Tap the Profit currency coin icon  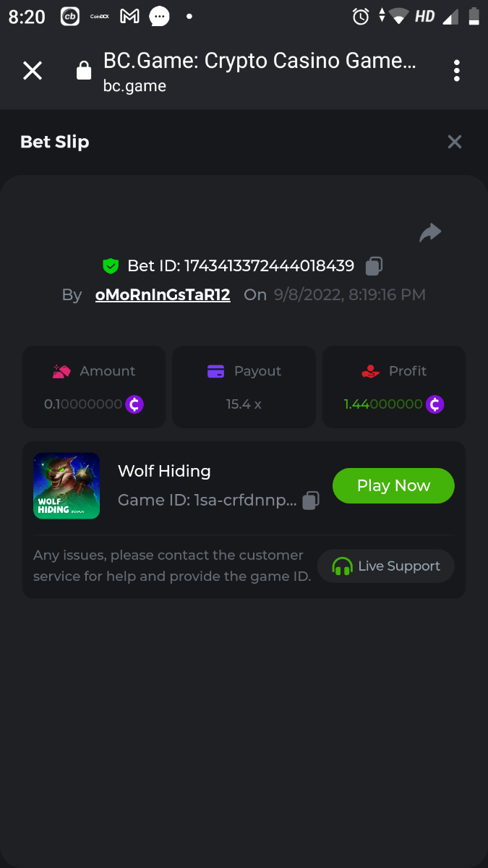click(x=435, y=404)
